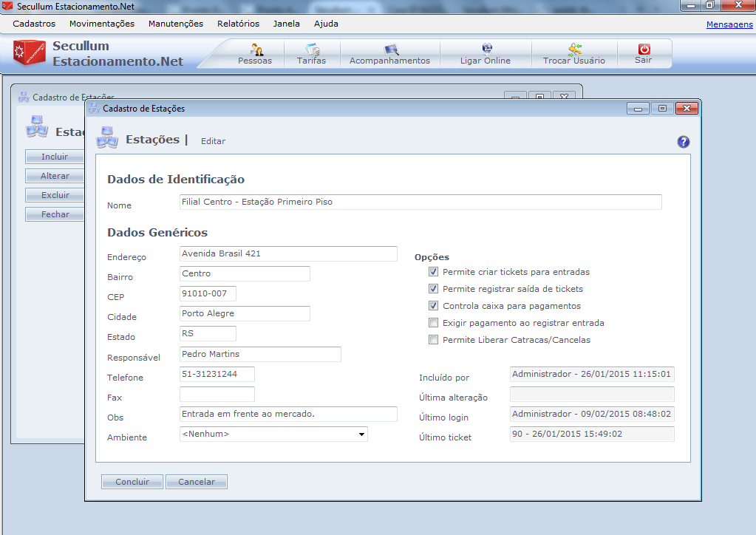Click the Tarifas toolbar icon
The image size is (756, 535).
(311, 50)
